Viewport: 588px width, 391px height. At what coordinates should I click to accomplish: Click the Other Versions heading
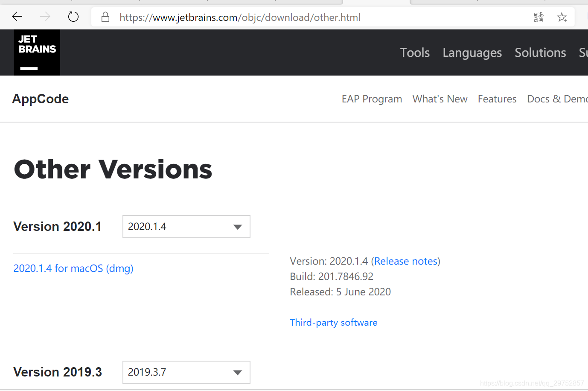pyautogui.click(x=113, y=169)
